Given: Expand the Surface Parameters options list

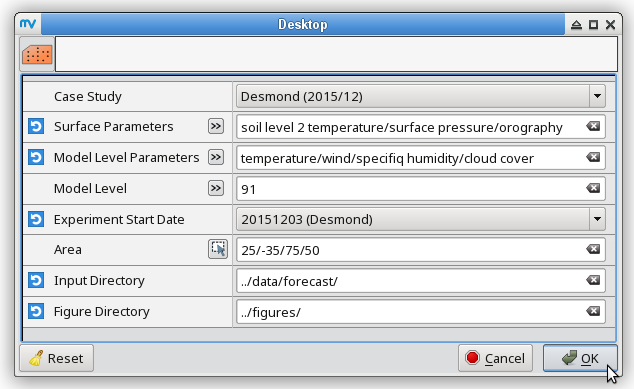Looking at the screenshot, I should pyautogui.click(x=216, y=126).
